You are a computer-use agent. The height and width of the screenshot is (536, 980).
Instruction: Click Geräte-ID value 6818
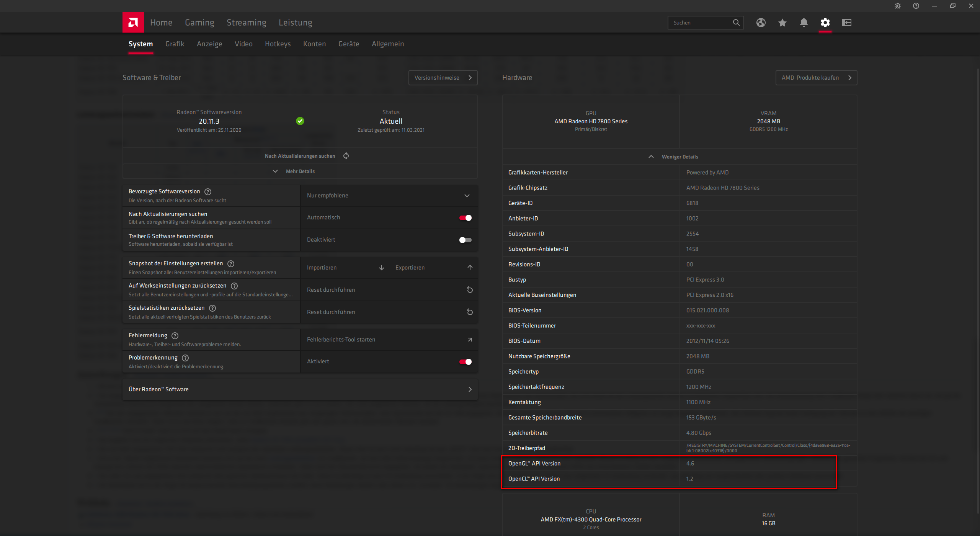(692, 203)
